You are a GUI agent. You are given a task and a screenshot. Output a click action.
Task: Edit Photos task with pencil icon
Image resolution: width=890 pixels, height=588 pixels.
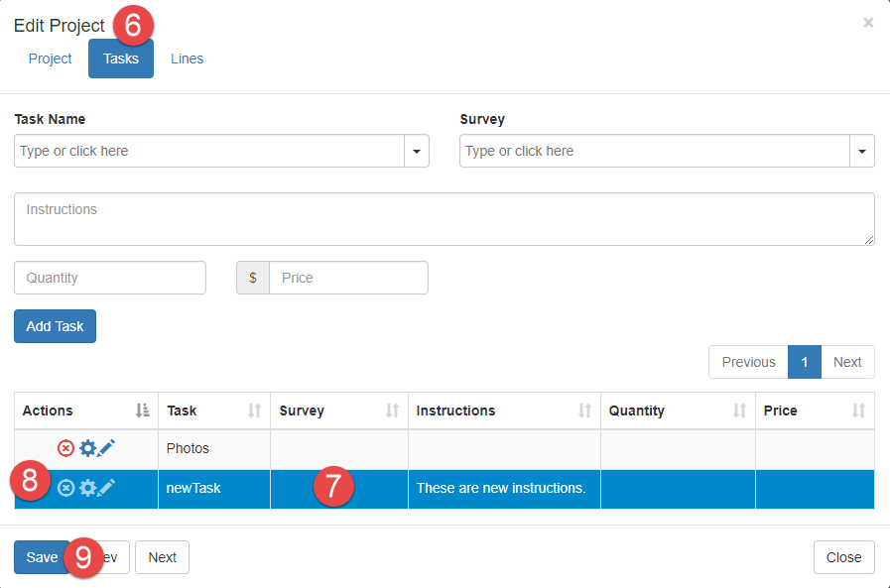tap(106, 448)
